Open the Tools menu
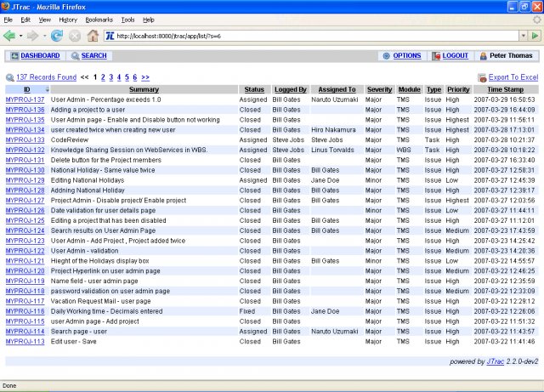The height and width of the screenshot is (392, 544). [127, 19]
